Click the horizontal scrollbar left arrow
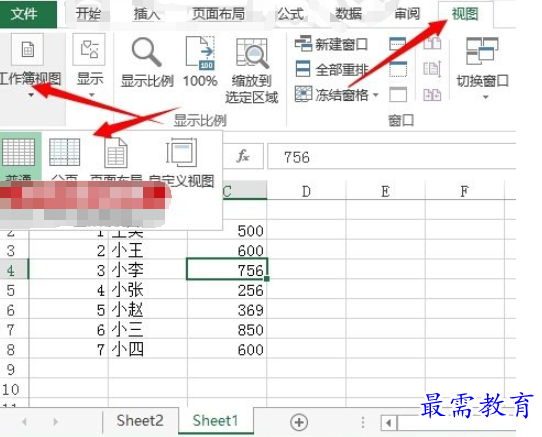 [389, 422]
